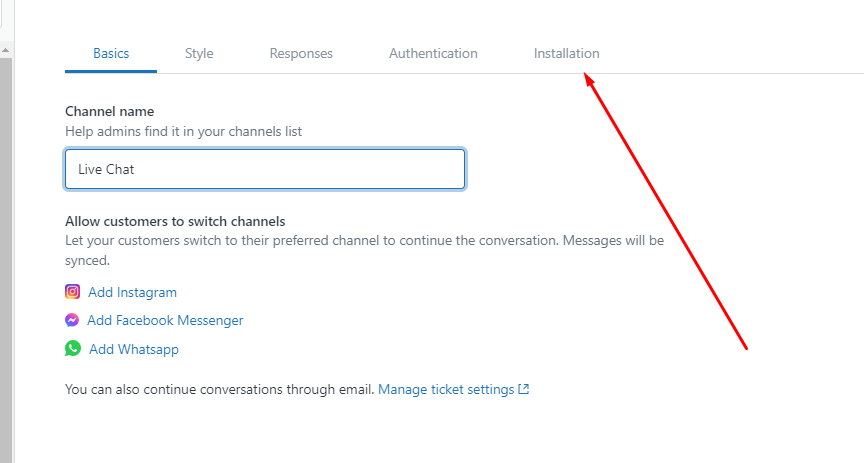Image resolution: width=864 pixels, height=463 pixels.
Task: Click the external link icon after Manage ticket settings
Action: (523, 389)
